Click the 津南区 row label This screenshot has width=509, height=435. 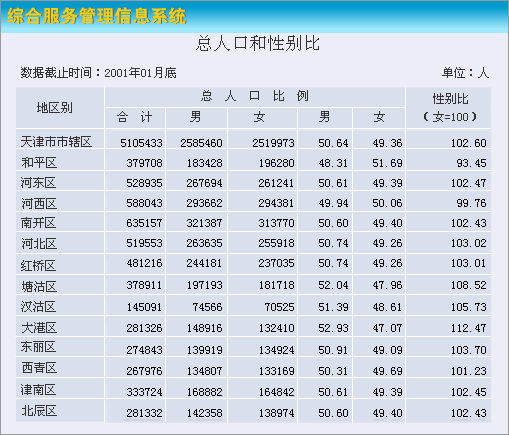click(x=38, y=390)
